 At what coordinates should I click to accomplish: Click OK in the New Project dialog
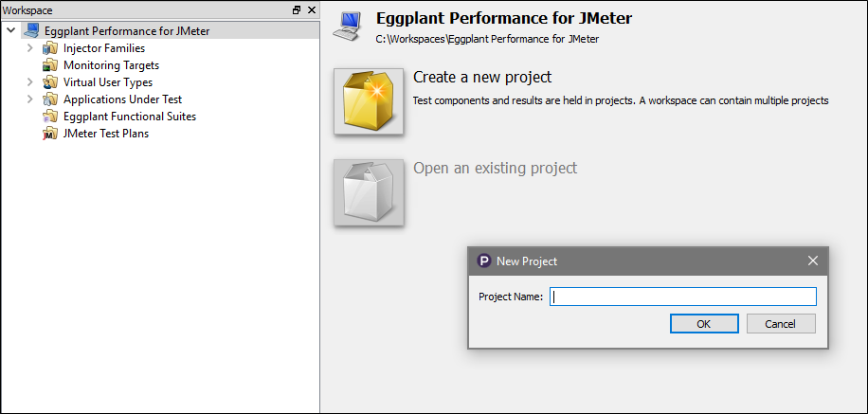coord(704,324)
